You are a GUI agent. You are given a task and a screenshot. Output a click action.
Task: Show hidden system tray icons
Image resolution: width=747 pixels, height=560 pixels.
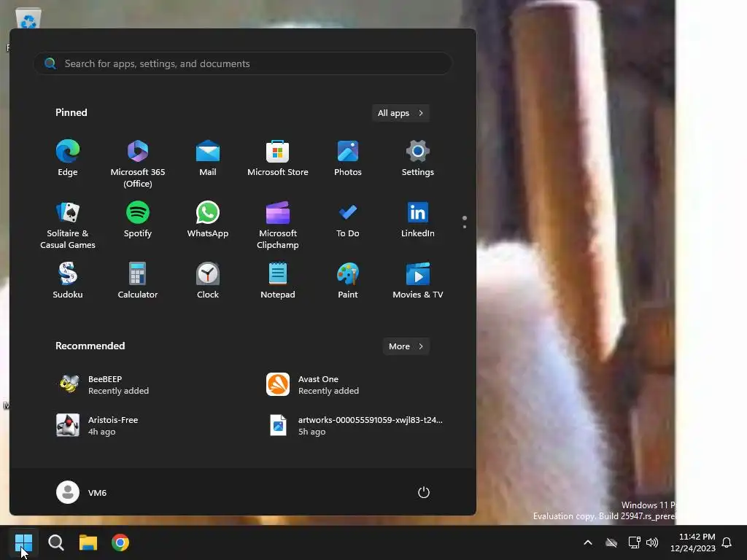[588, 542]
